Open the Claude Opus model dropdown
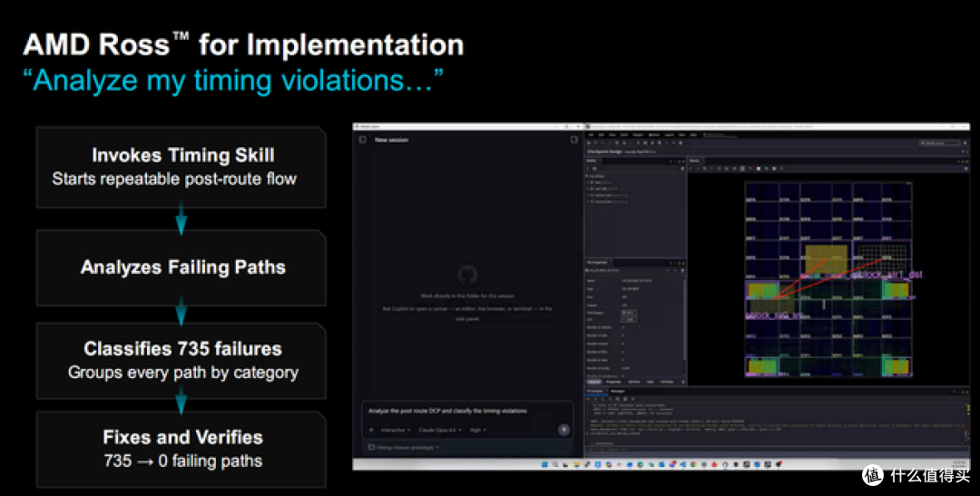Screen dimensions: 980x496 [439, 430]
